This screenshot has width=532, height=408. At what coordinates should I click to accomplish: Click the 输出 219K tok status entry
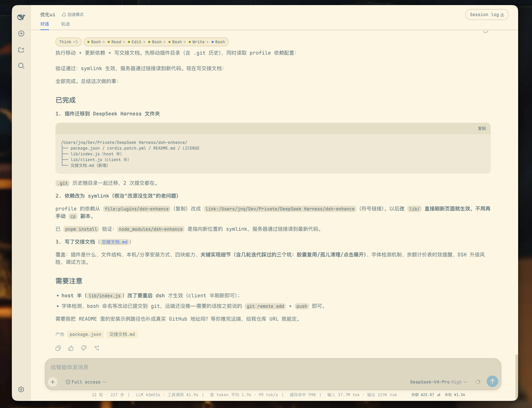pos(382,395)
